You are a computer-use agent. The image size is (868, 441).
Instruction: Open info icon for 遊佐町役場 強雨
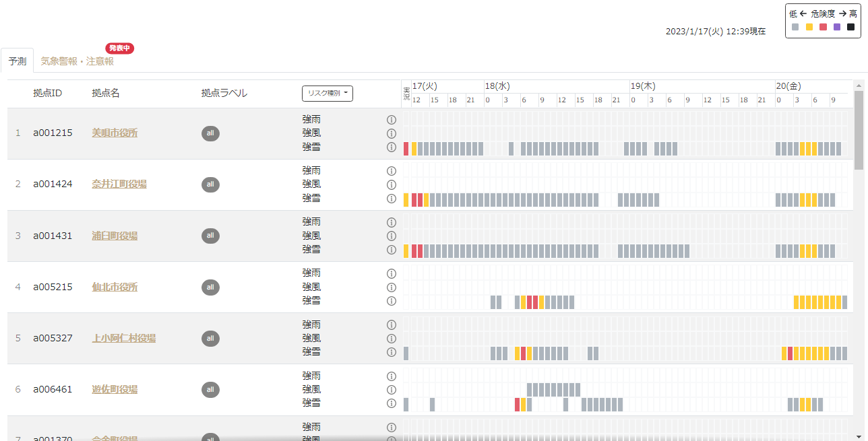tap(391, 376)
